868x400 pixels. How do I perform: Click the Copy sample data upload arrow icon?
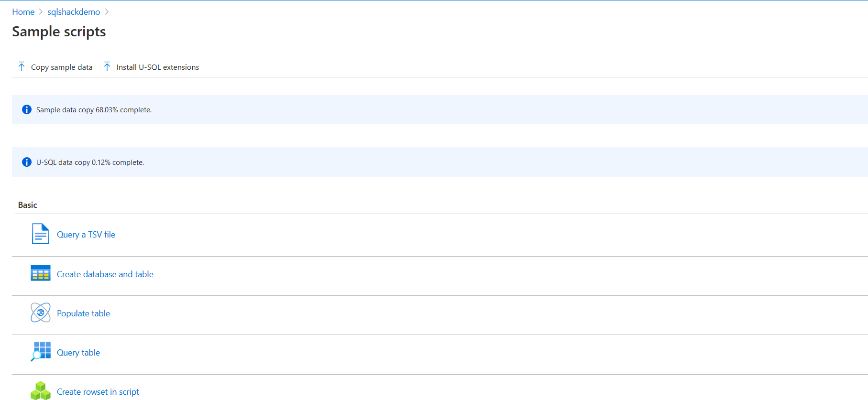pos(22,67)
